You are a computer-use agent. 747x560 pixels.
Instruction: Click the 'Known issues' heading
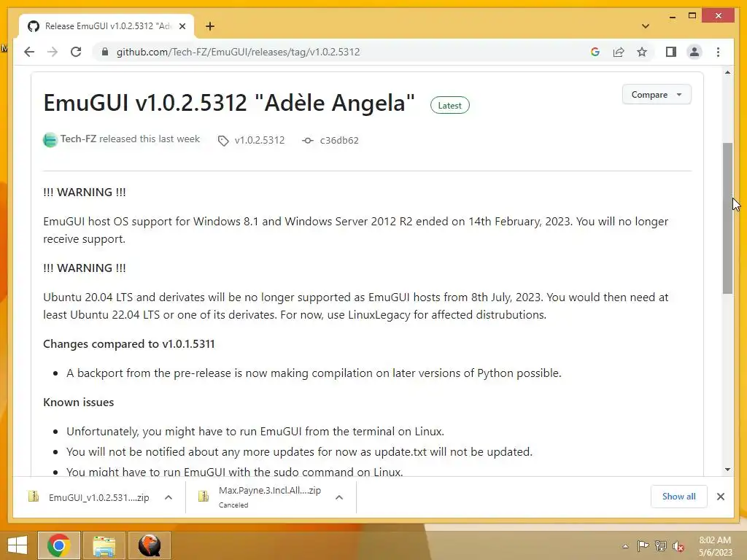tap(78, 402)
